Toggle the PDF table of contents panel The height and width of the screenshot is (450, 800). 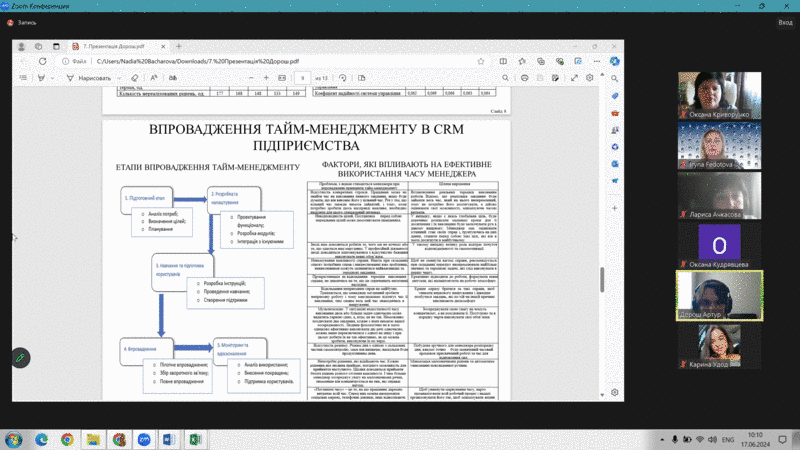click(x=22, y=78)
